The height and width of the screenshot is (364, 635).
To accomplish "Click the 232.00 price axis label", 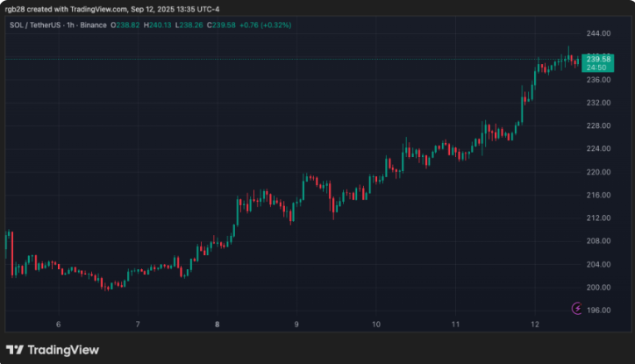I will pyautogui.click(x=599, y=103).
